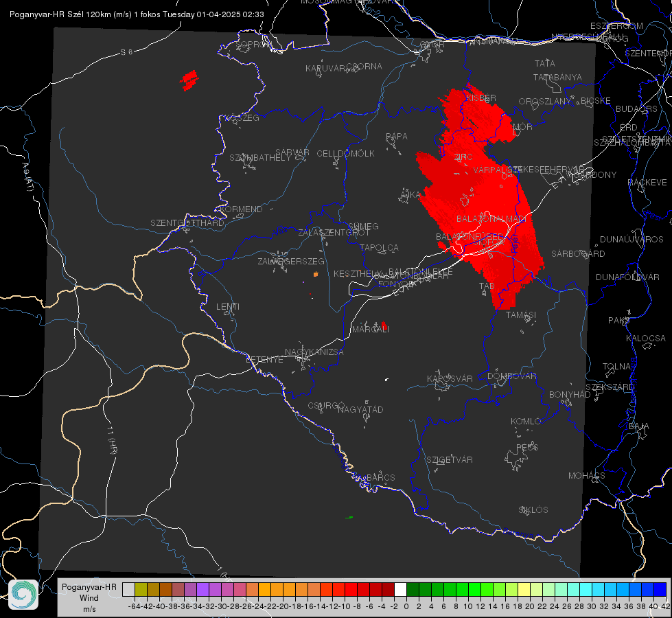Click the TAPOLCA label

(380, 248)
